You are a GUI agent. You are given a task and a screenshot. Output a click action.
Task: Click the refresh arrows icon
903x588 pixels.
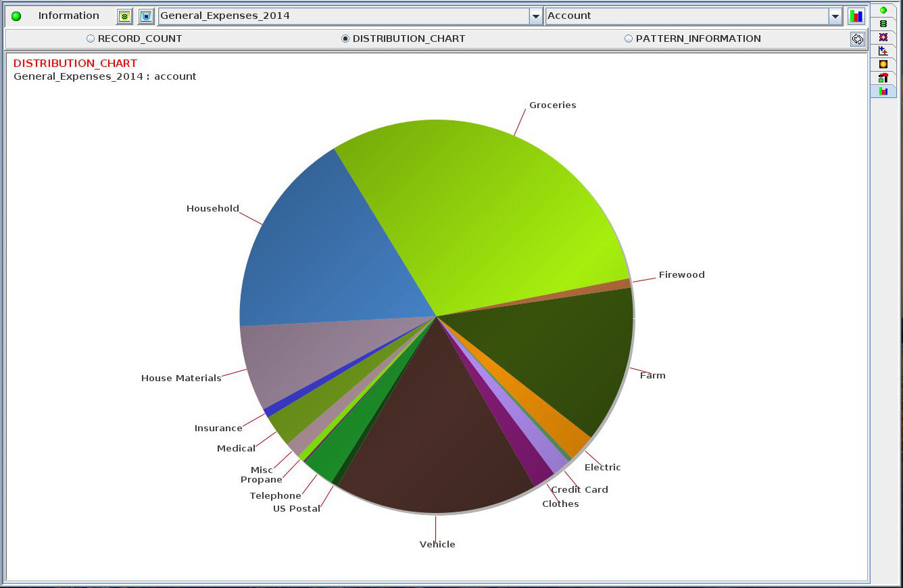click(857, 39)
